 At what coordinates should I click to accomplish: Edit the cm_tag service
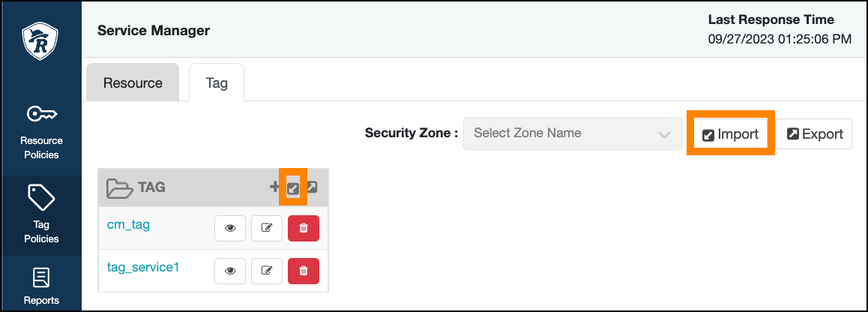pyautogui.click(x=266, y=228)
